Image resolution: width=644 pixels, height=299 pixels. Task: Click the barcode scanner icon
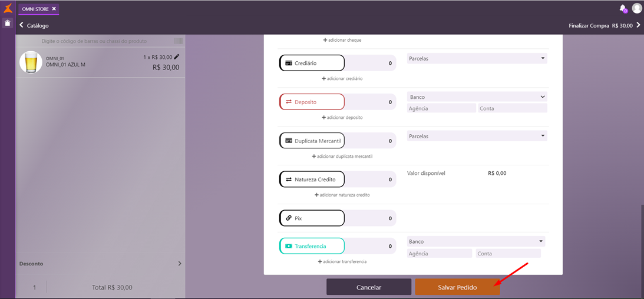click(179, 41)
